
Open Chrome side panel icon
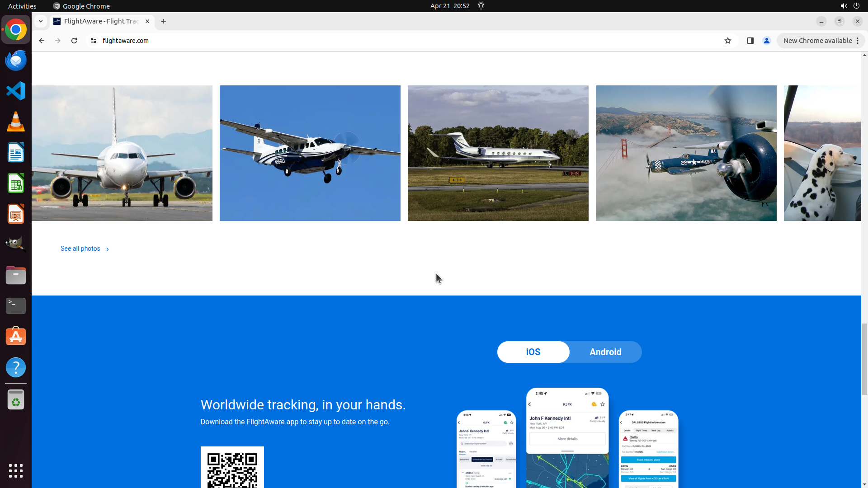[750, 41]
